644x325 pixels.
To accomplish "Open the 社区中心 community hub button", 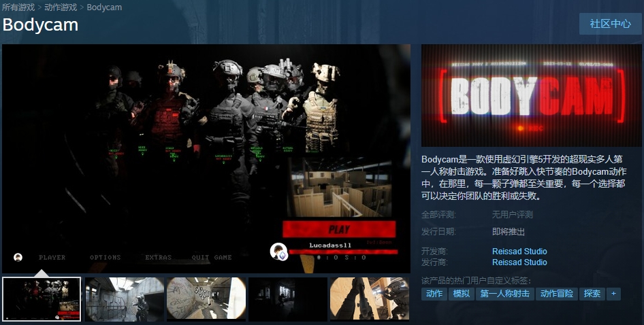I will 611,24.
